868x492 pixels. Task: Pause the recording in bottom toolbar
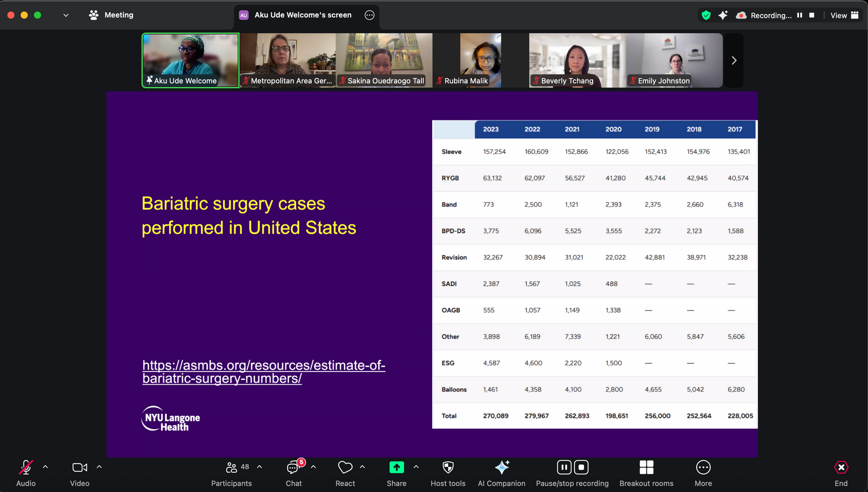(564, 467)
